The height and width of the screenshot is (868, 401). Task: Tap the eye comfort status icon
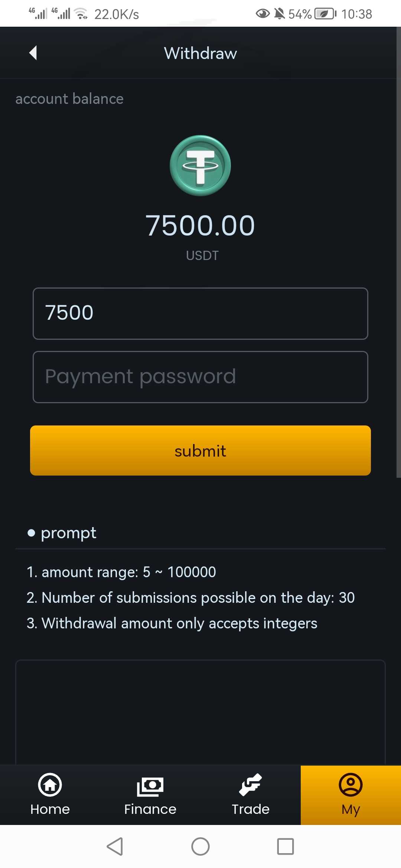tap(263, 14)
